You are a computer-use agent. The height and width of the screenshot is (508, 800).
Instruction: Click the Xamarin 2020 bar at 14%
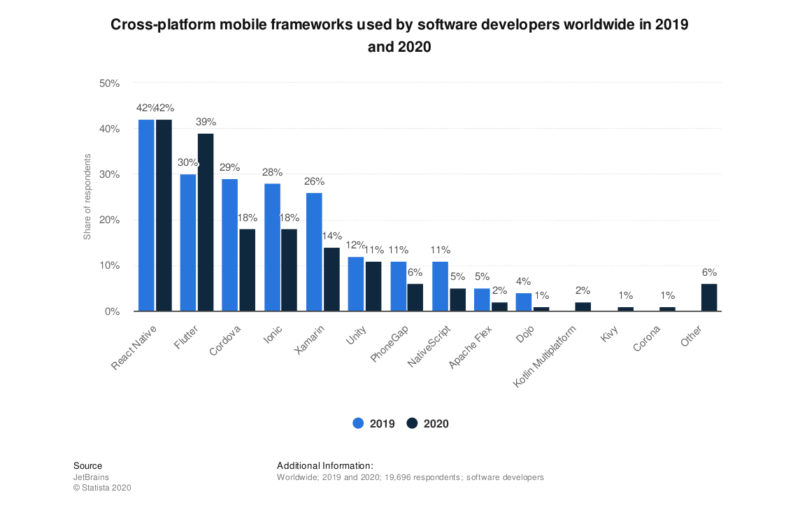coord(331,279)
